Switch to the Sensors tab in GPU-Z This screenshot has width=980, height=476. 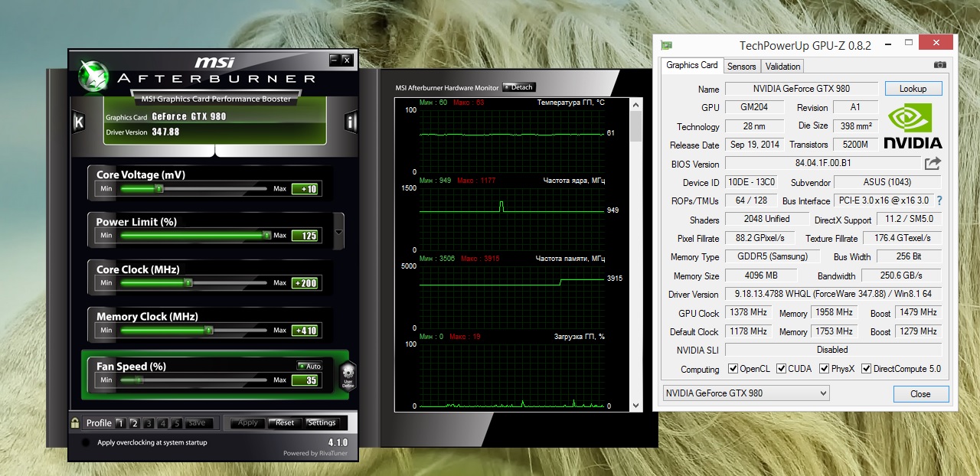pos(742,67)
